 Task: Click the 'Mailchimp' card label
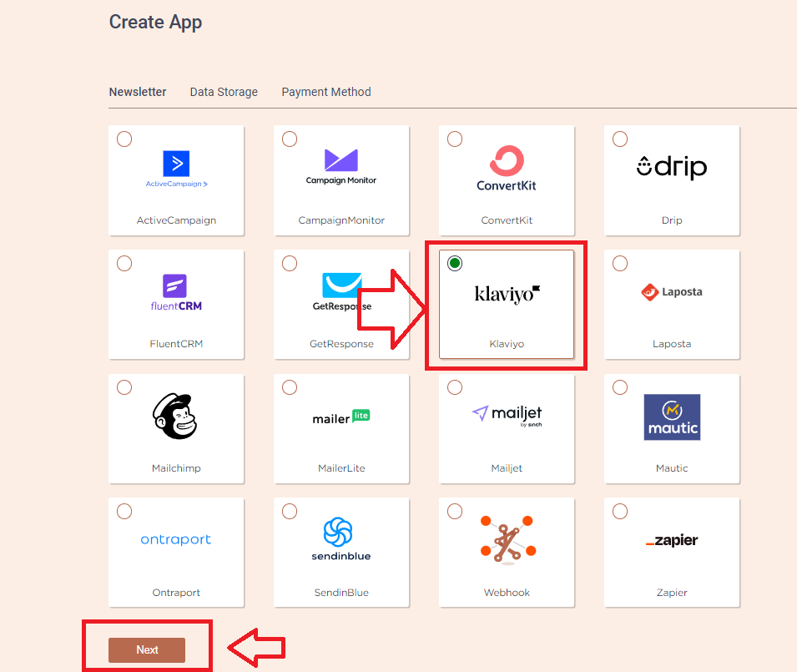coord(176,468)
